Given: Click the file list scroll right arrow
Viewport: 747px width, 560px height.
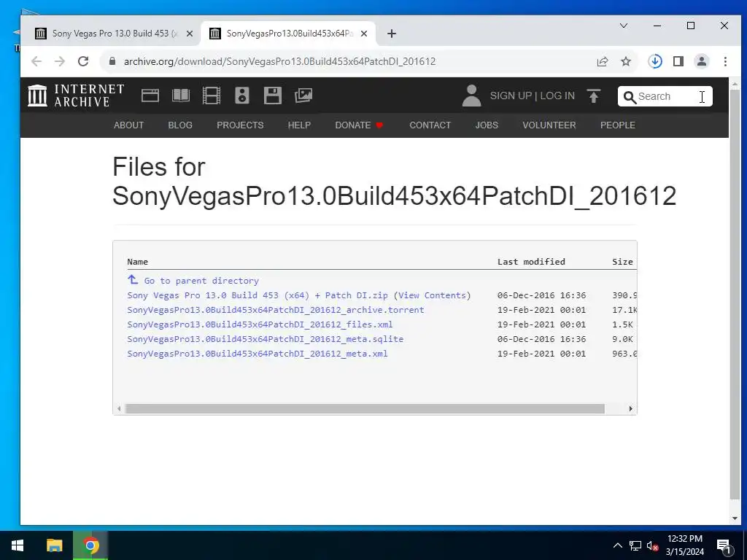Looking at the screenshot, I should 631,408.
